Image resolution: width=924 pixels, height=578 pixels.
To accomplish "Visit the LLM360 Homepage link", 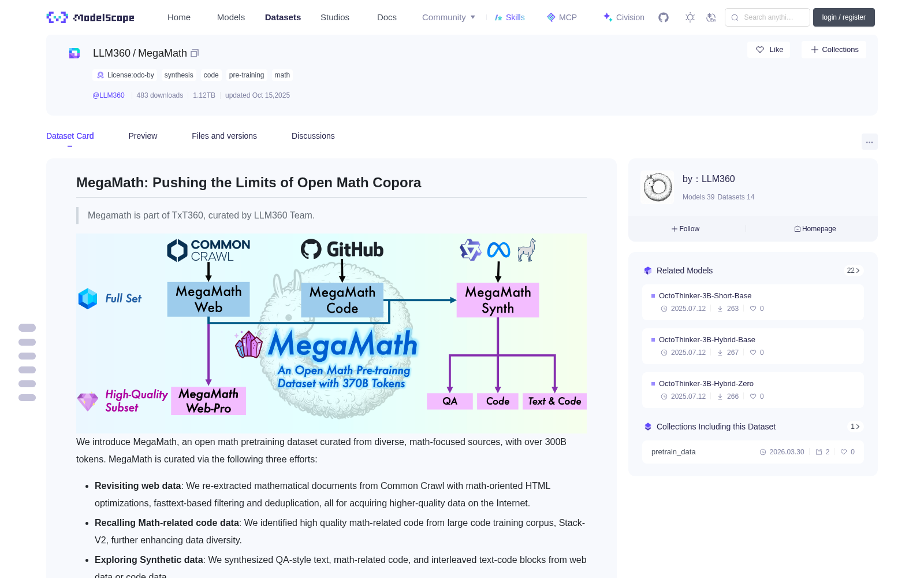I will pyautogui.click(x=815, y=229).
